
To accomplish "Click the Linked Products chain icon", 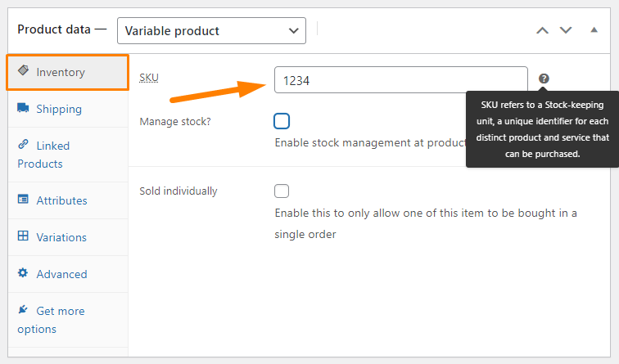I will 23,144.
